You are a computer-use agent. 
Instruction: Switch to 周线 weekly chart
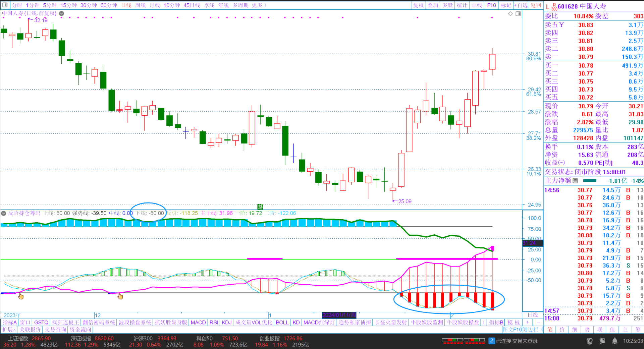click(140, 5)
